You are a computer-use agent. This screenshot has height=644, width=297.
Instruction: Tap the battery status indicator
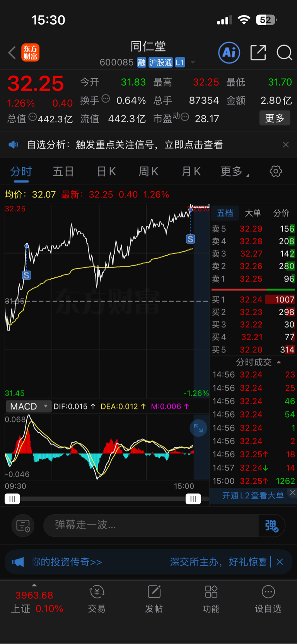266,20
